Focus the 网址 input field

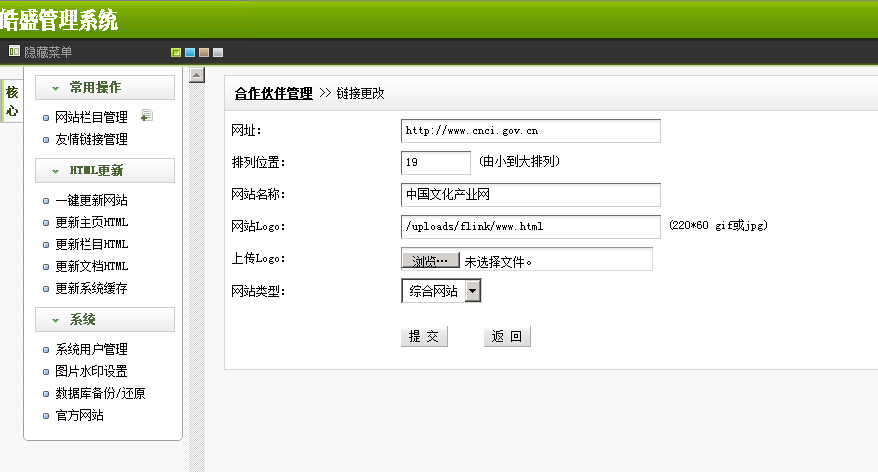pos(531,131)
